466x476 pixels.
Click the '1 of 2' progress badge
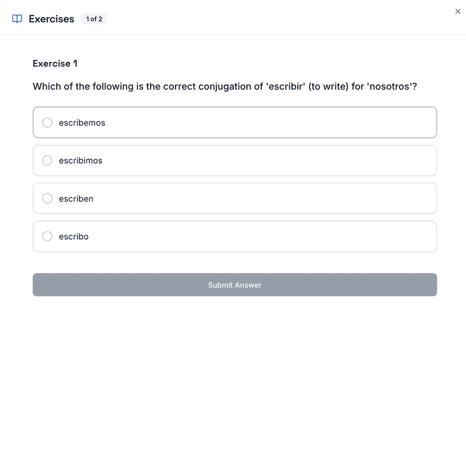(x=94, y=19)
